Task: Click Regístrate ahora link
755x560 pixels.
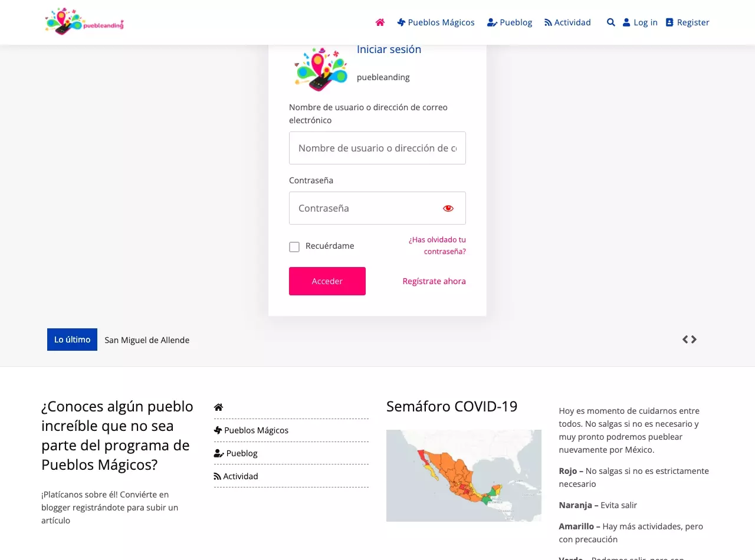Action: tap(434, 281)
